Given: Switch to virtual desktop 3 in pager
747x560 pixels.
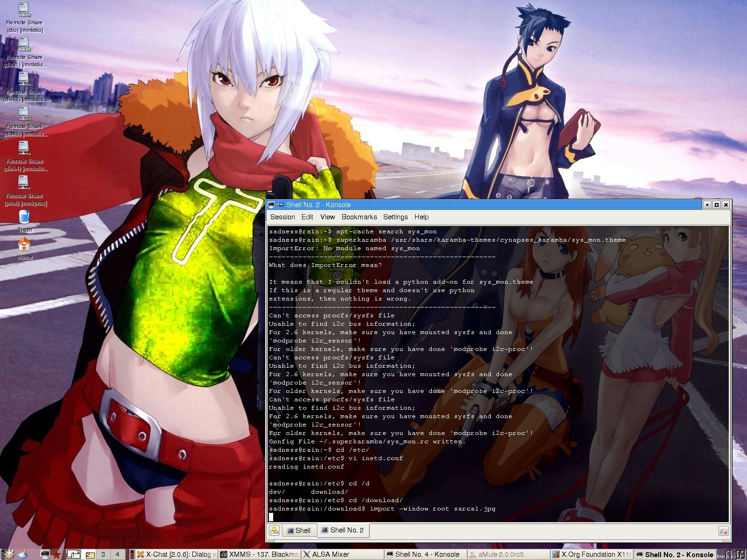Looking at the screenshot, I should coord(103,554).
